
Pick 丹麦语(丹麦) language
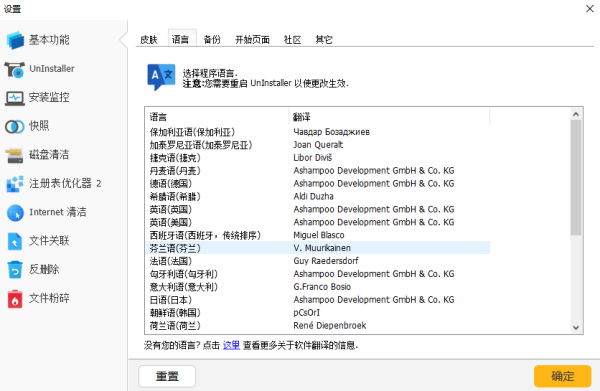coord(318,171)
